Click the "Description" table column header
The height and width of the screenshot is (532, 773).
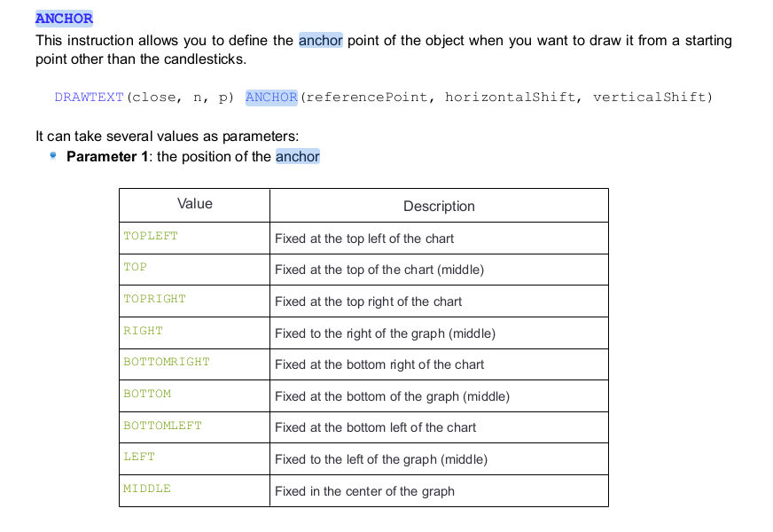[x=439, y=206]
